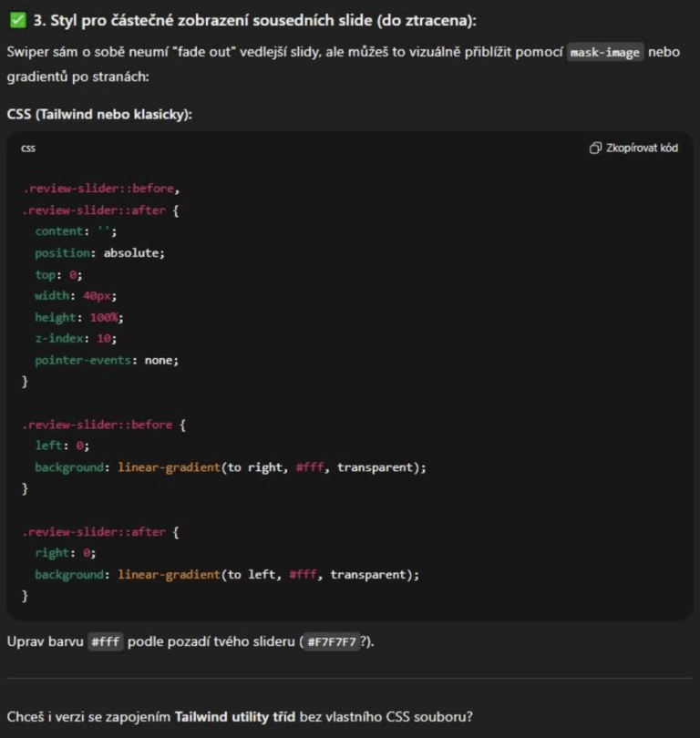Click the green checkmark emoji in heading

tap(17, 20)
